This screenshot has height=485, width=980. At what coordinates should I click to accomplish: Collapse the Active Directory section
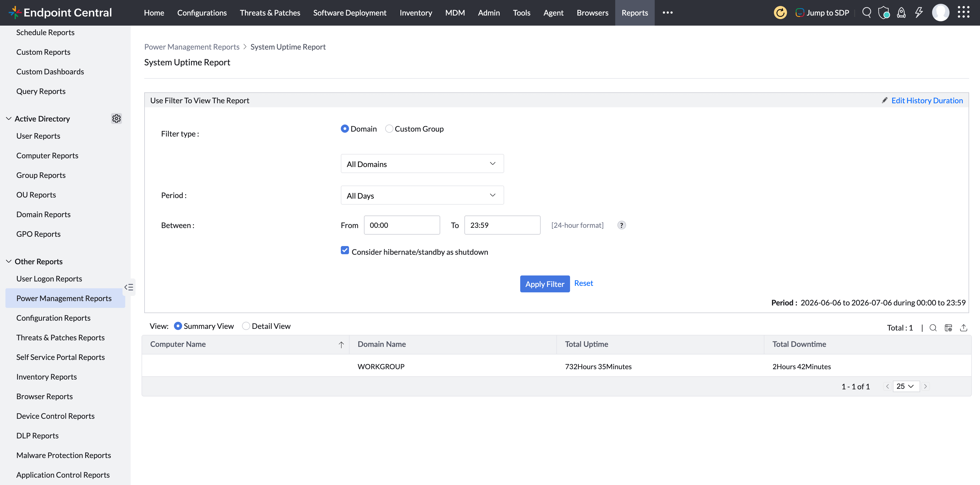[x=9, y=119]
